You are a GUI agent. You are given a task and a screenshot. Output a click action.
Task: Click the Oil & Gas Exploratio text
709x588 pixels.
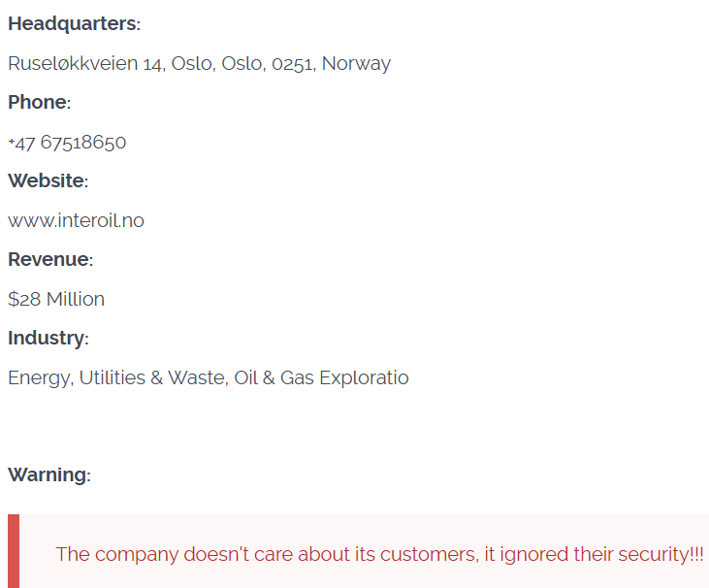tap(322, 377)
